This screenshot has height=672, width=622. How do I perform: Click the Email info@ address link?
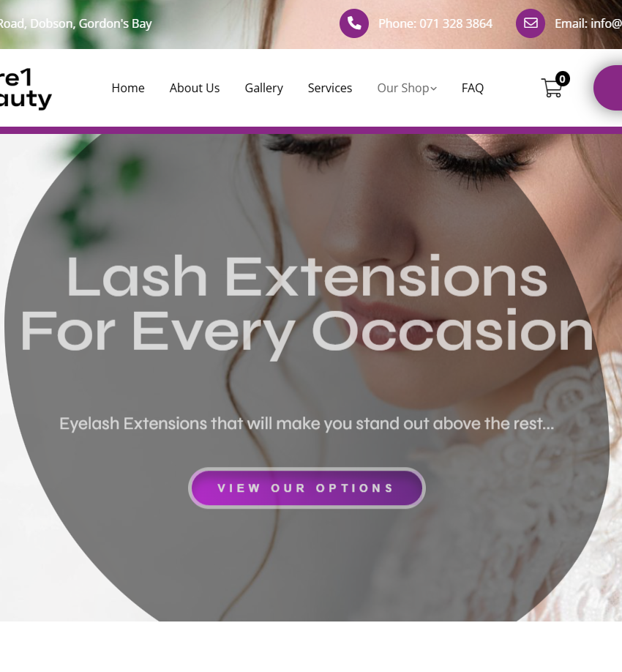point(588,23)
